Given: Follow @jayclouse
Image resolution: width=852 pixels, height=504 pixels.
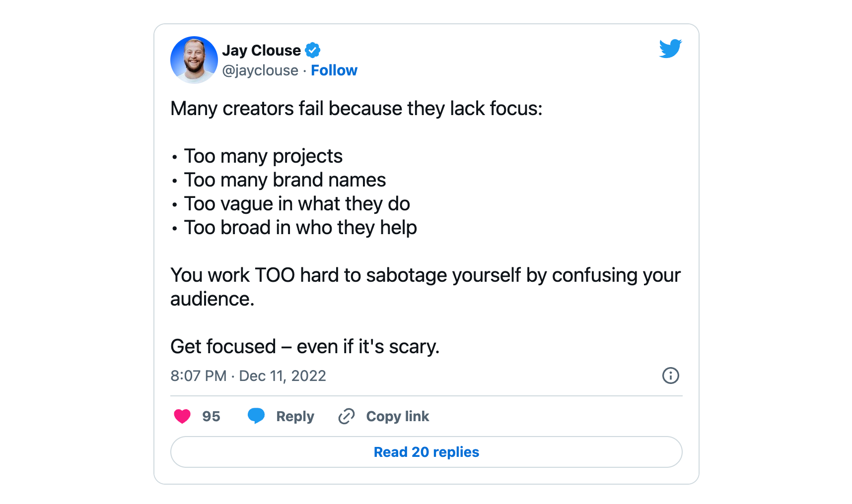Looking at the screenshot, I should 334,70.
